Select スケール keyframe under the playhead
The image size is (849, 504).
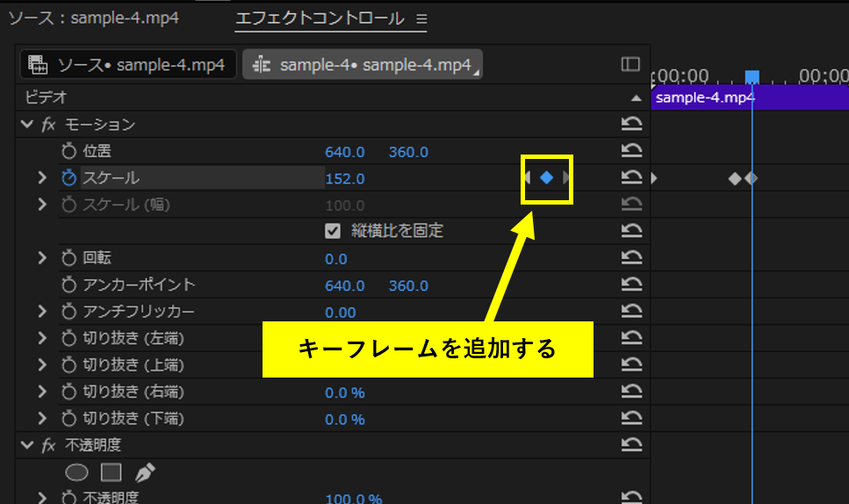[752, 178]
